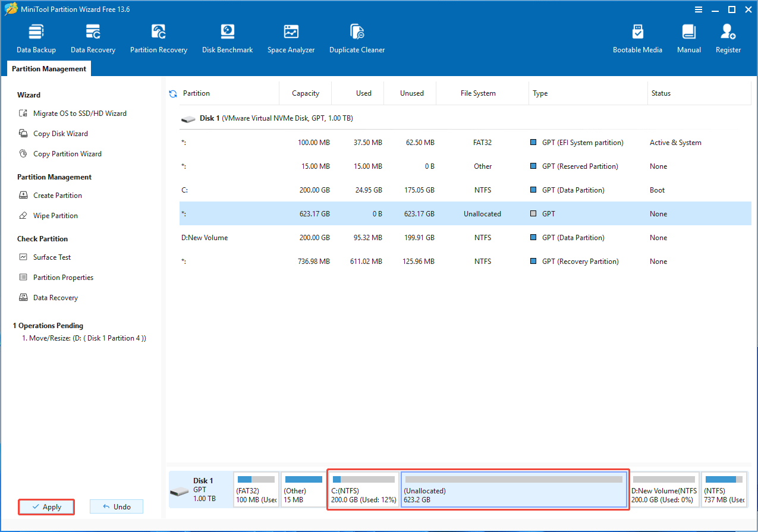The image size is (758, 532).
Task: Click the '1 Operations Pending' heading
Action: point(48,326)
